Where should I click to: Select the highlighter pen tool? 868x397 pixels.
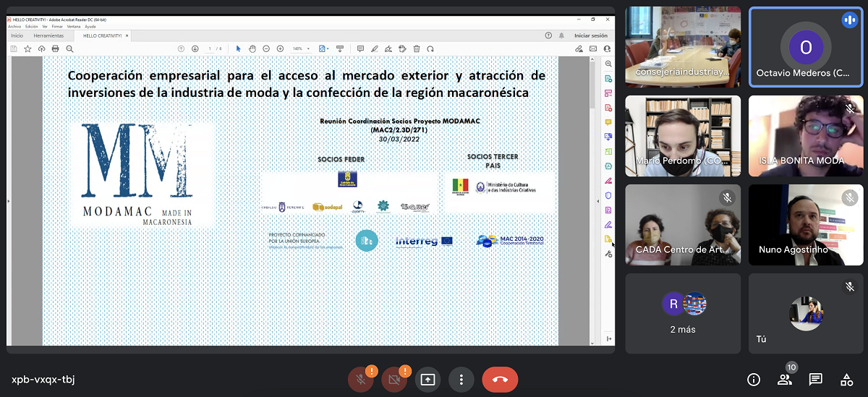point(374,48)
